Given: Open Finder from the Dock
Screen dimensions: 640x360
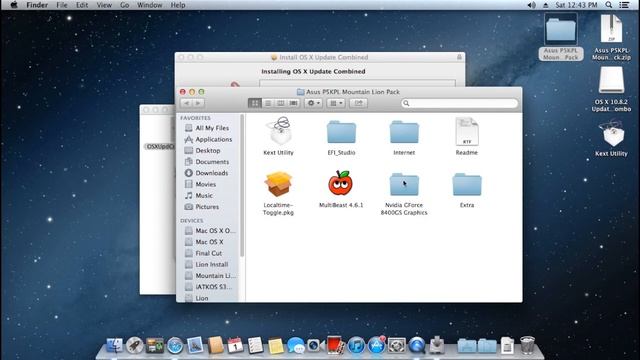Looking at the screenshot, I should click(115, 345).
